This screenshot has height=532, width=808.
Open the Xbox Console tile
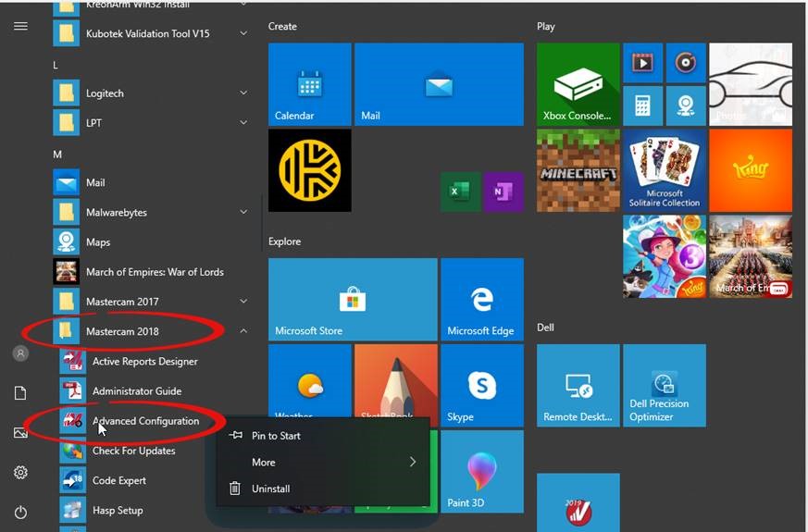(x=578, y=84)
